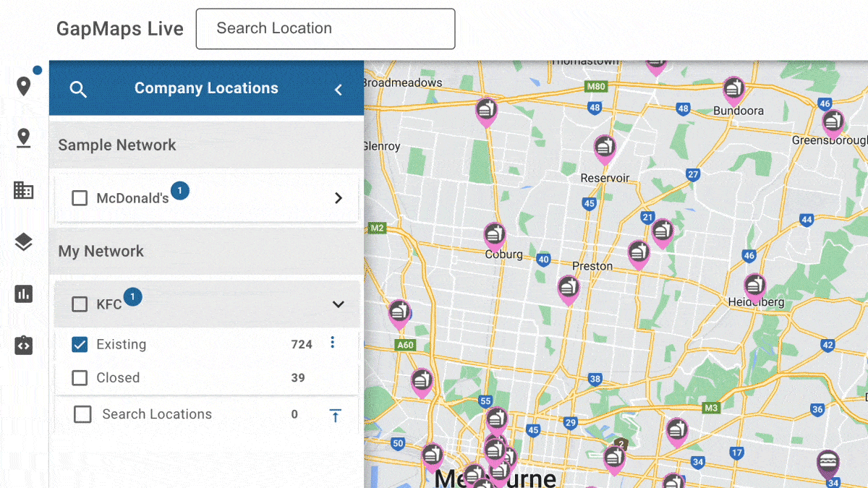868x488 pixels.
Task: Open the bar chart sidebar icon
Action: (24, 294)
